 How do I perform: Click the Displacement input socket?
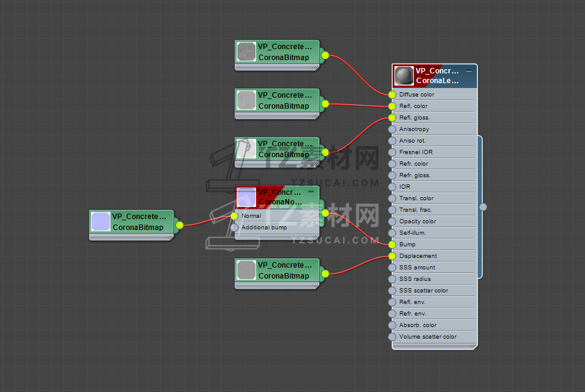tap(392, 256)
